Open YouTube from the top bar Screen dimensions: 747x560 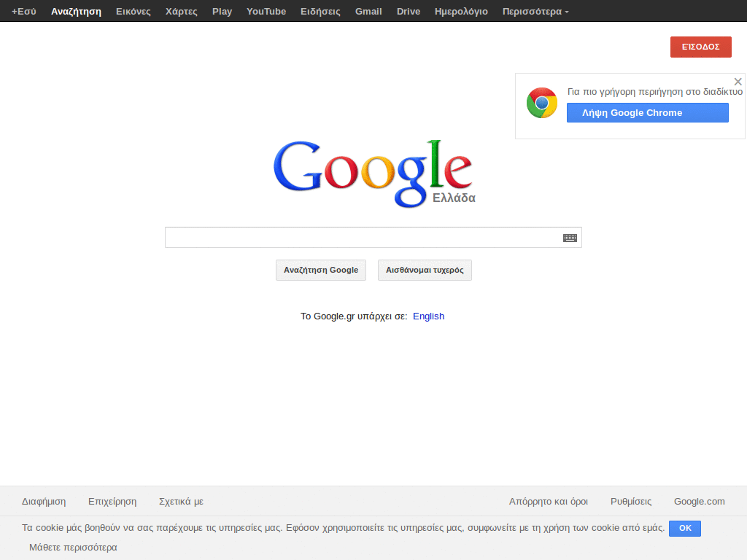pyautogui.click(x=266, y=12)
